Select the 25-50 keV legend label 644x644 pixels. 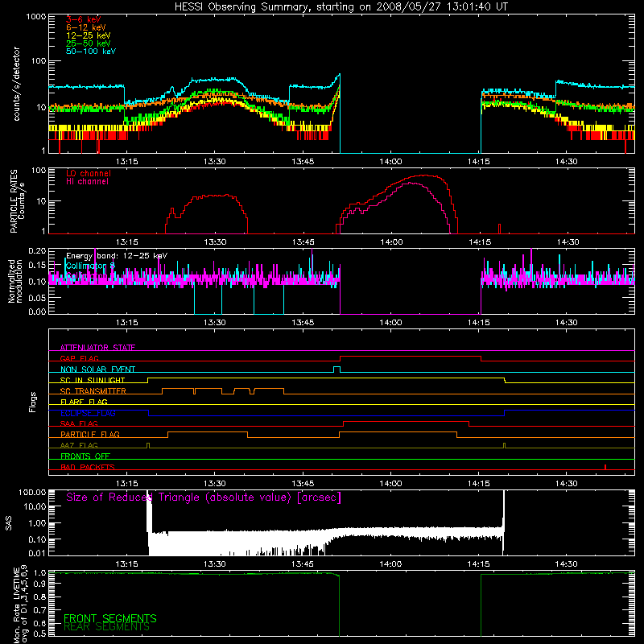coord(89,43)
